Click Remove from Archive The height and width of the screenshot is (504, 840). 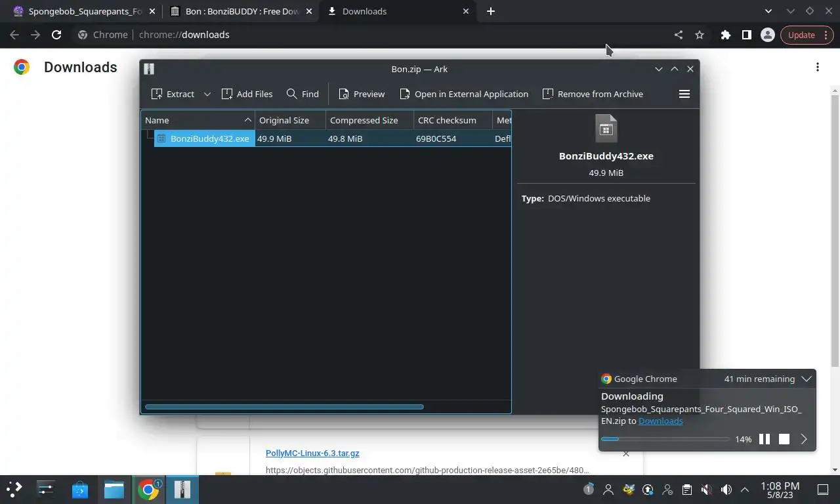[x=593, y=94]
